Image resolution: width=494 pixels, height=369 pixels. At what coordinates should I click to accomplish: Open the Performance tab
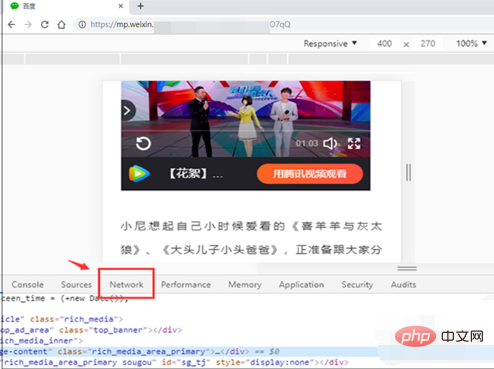point(186,285)
